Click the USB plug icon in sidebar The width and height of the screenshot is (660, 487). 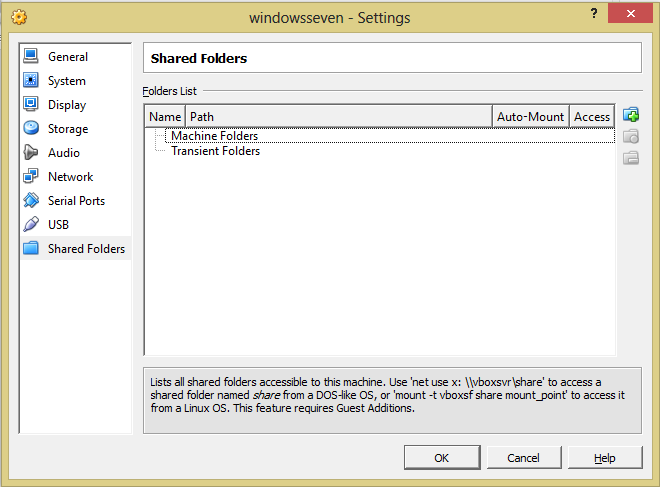point(31,224)
